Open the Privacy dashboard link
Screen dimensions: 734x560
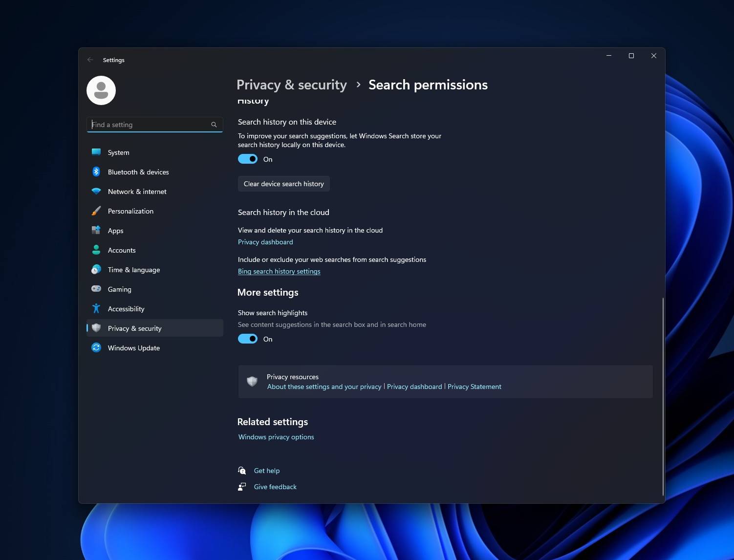coord(265,242)
